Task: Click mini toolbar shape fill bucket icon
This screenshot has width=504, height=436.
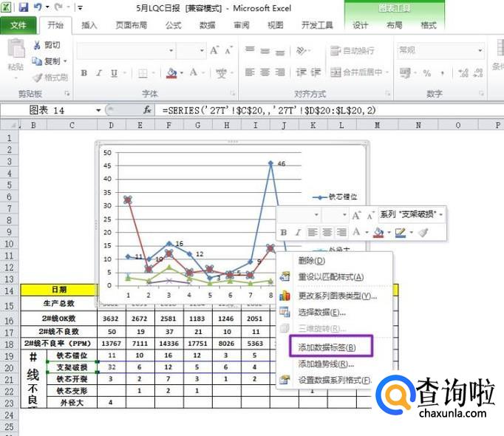Action: click(x=378, y=233)
